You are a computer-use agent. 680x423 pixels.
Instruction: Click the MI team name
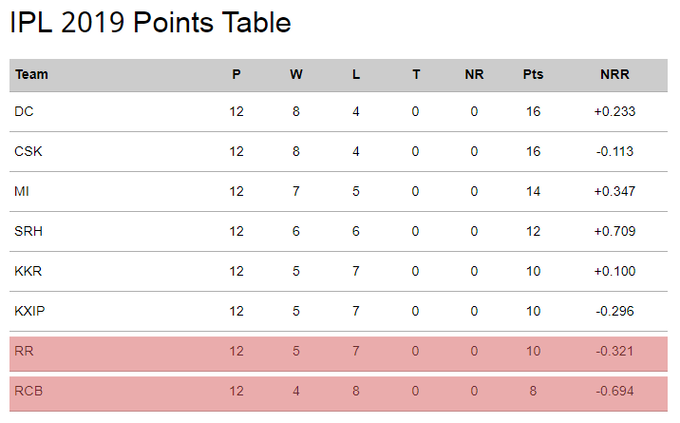(22, 191)
